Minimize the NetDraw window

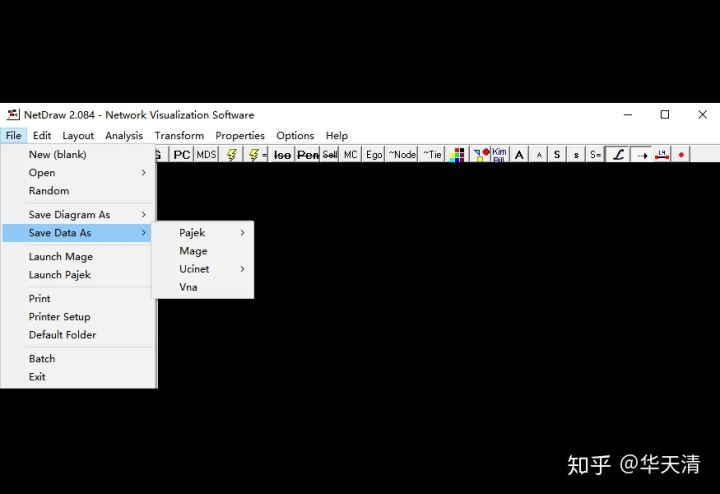[x=628, y=115]
